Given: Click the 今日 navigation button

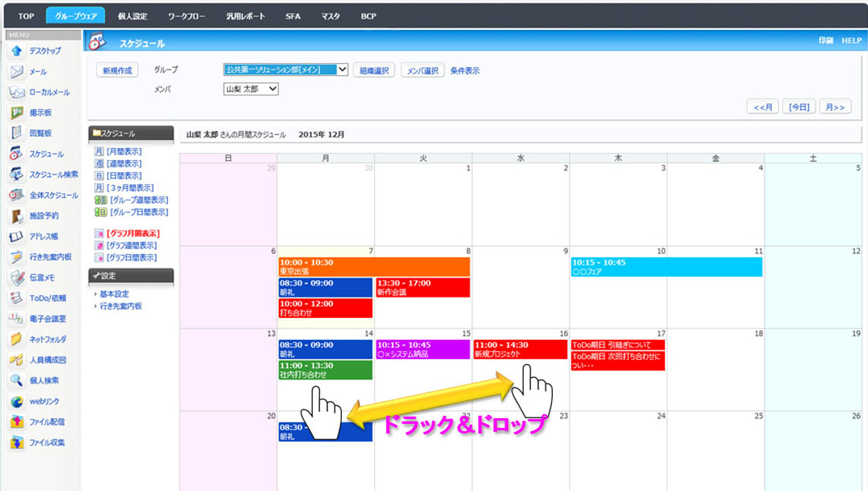Looking at the screenshot, I should point(798,107).
